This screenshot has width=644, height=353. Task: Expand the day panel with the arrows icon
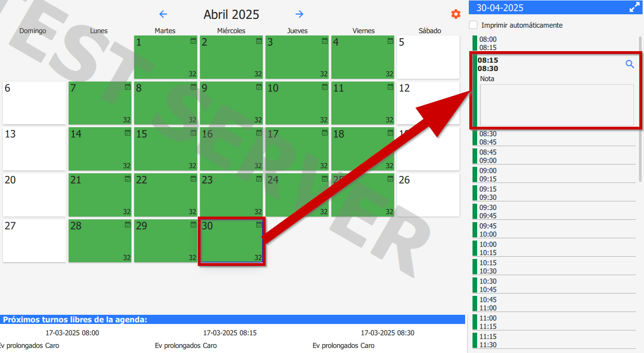(x=635, y=8)
